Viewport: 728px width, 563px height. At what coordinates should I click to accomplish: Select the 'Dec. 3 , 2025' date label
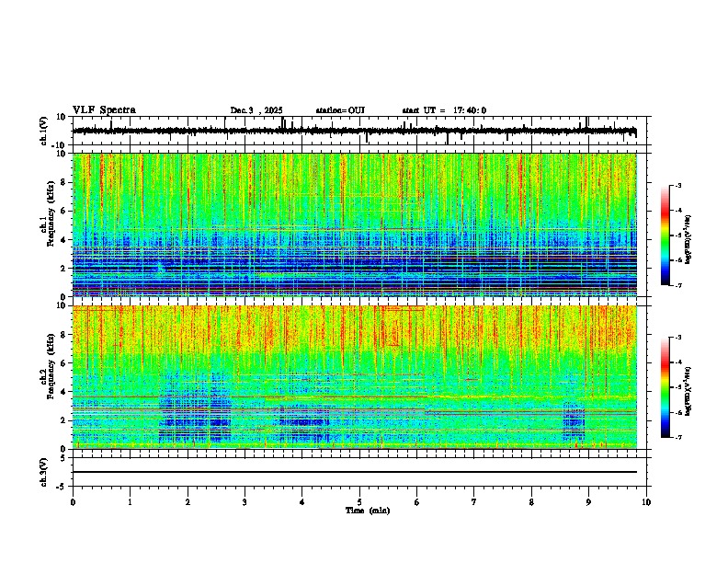256,110
